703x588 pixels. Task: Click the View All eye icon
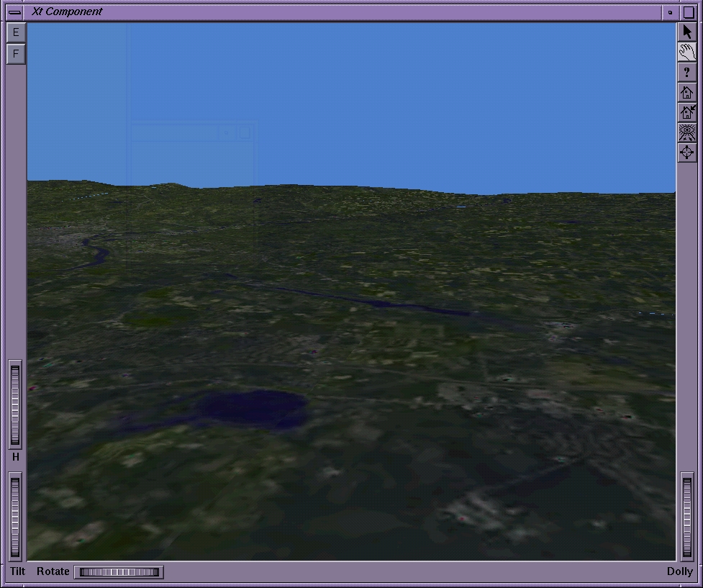(x=686, y=132)
